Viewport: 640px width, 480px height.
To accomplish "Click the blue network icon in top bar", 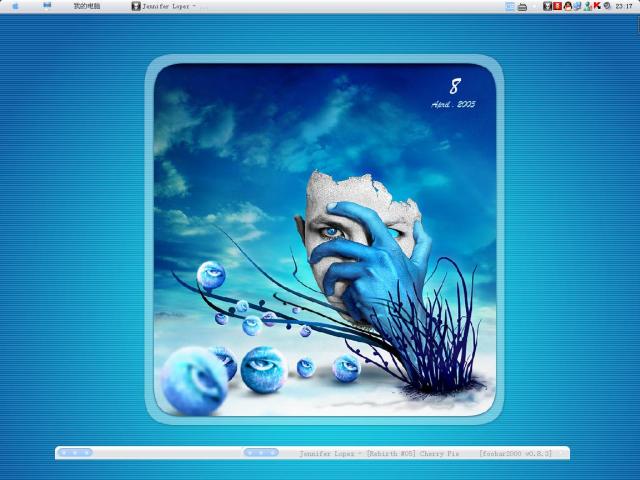I will tap(47, 6).
